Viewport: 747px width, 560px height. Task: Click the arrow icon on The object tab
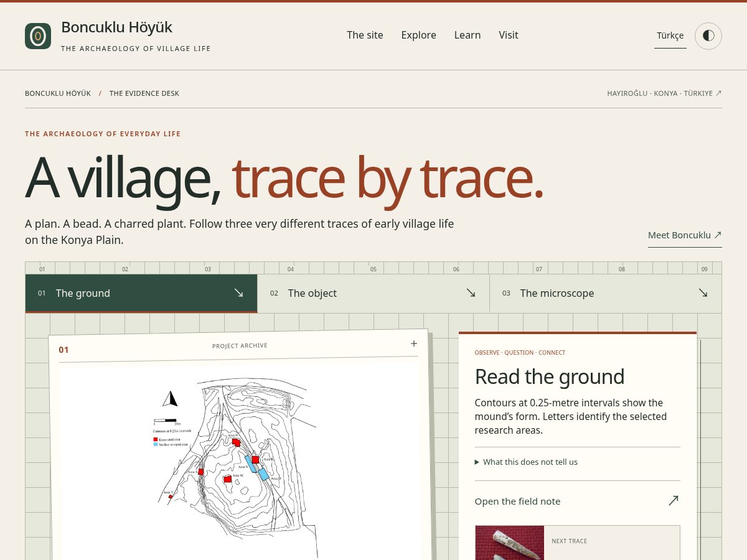coord(471,292)
